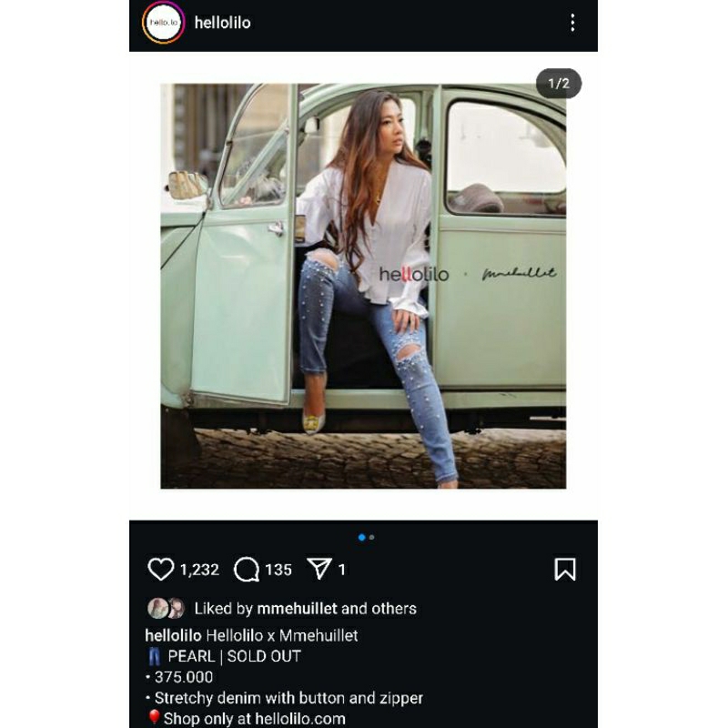
Task: Click the 1/2 image counter badge
Action: coord(558,84)
